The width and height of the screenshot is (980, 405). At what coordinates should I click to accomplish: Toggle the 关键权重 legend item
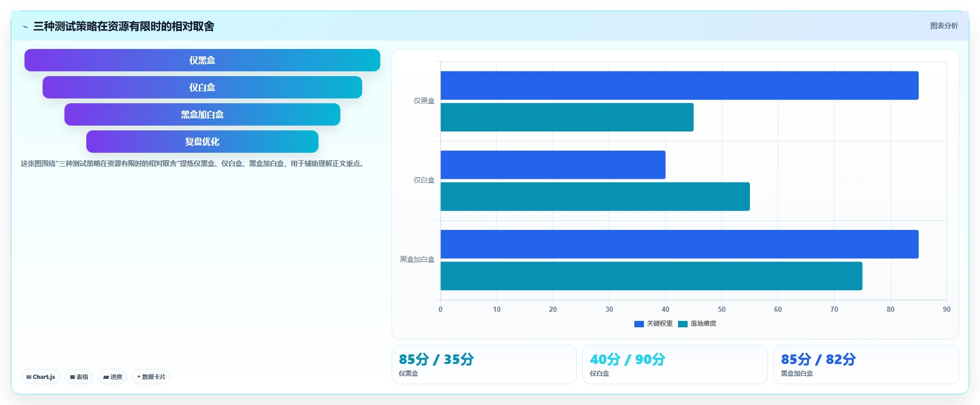click(654, 324)
